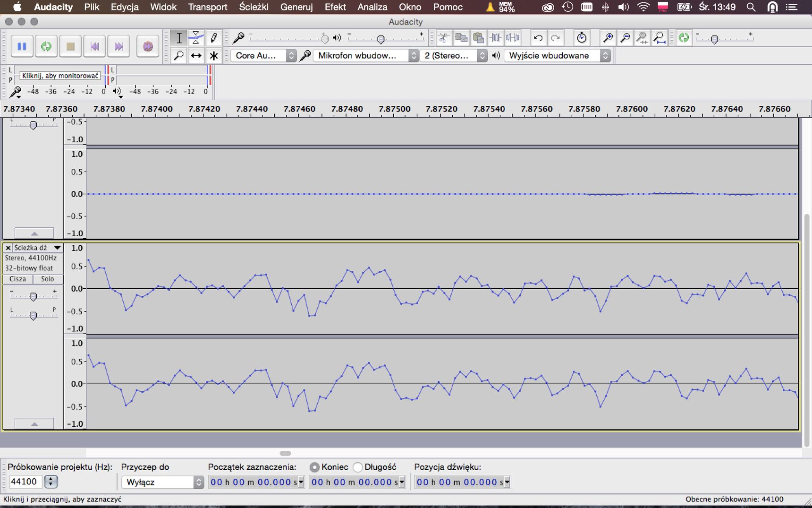This screenshot has width=812, height=508.
Task: Click the Paste icon
Action: [478, 38]
